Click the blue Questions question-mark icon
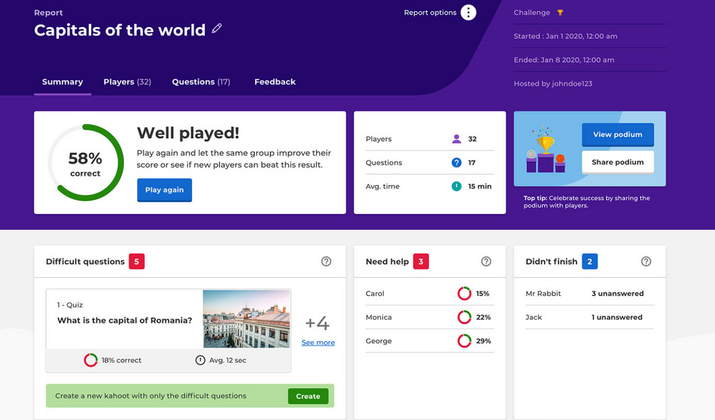The width and height of the screenshot is (715, 420). pyautogui.click(x=456, y=162)
